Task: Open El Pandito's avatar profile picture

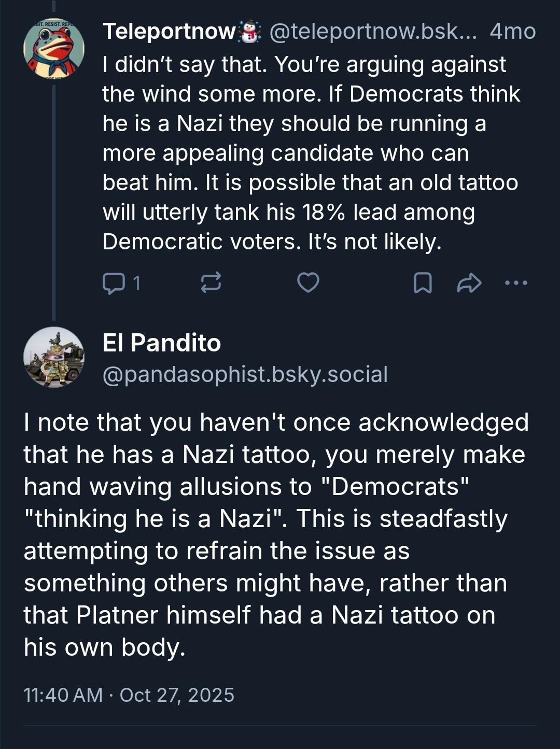Action: (54, 357)
